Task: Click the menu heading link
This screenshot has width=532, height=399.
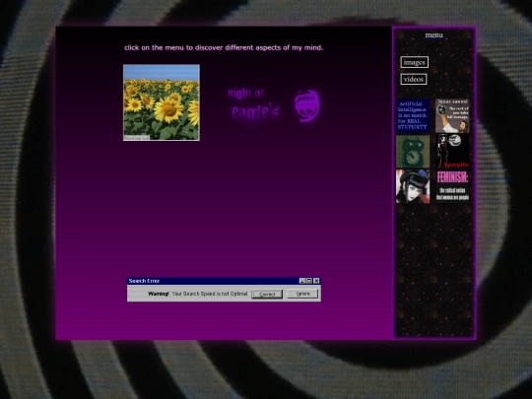Action: coord(433,34)
